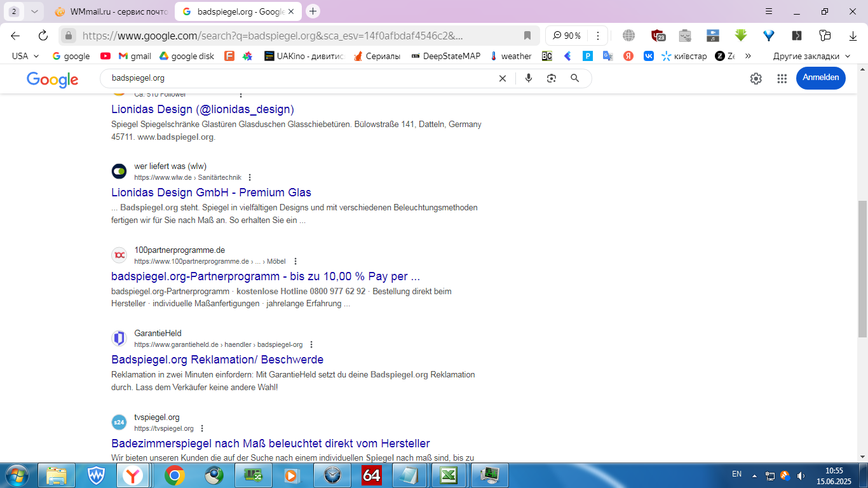868x488 pixels.
Task: Open the Google apps grid
Action: tap(782, 78)
